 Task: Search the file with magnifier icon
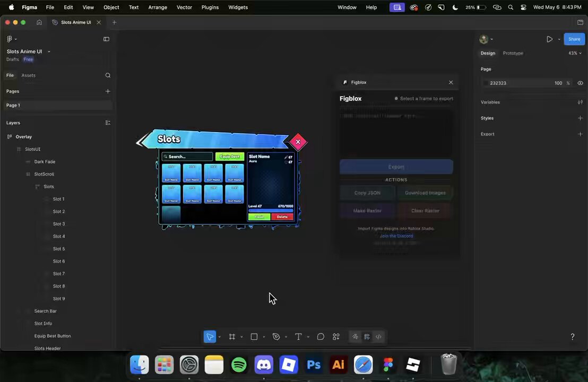pos(108,75)
